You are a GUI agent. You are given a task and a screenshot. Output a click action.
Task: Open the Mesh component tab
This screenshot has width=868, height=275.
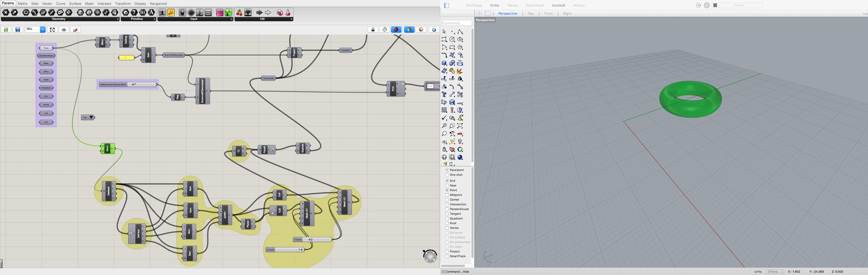(89, 4)
